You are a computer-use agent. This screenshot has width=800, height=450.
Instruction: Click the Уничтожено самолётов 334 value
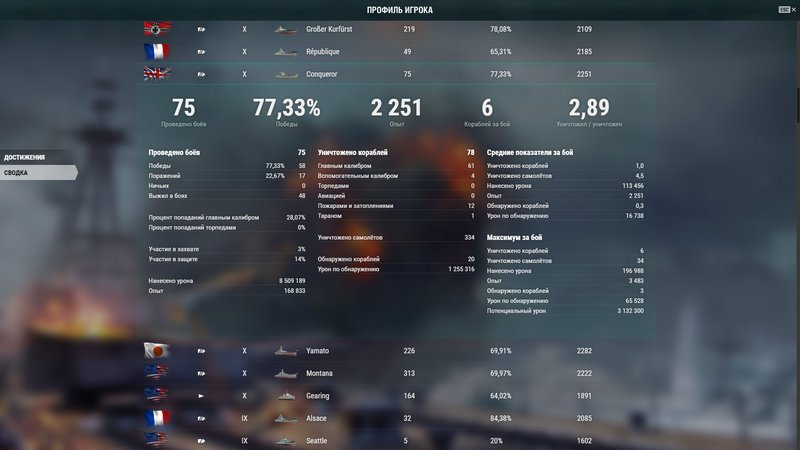coord(469,237)
